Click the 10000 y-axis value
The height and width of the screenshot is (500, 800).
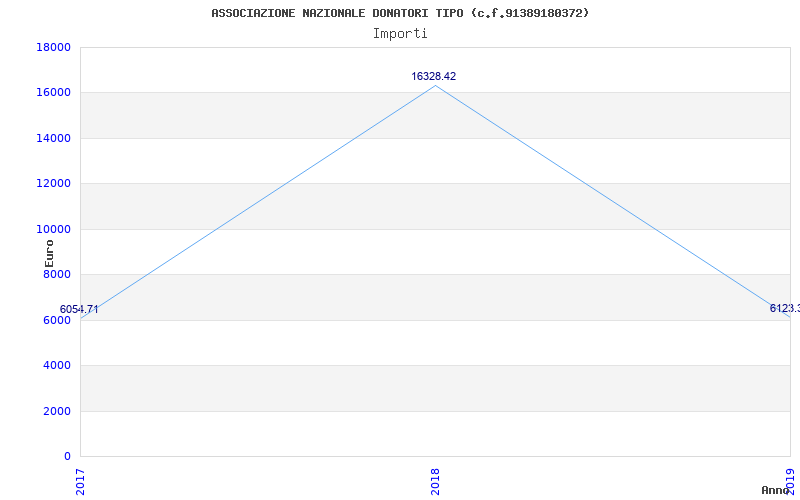click(53, 229)
